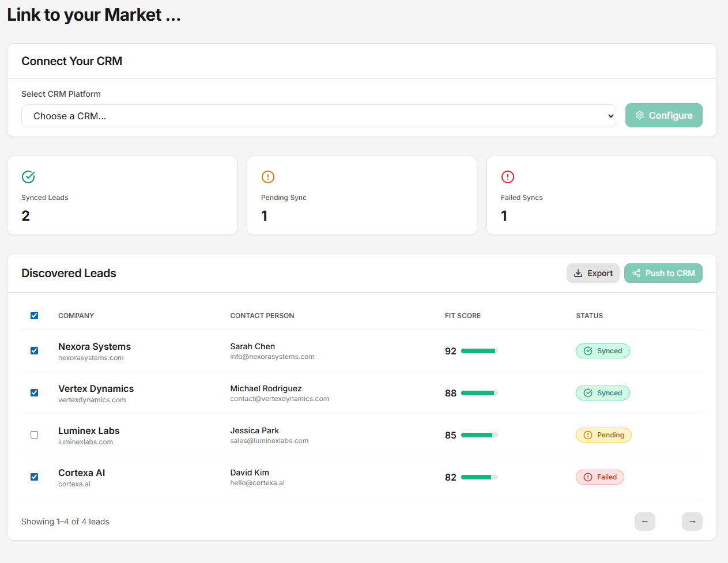728x563 pixels.
Task: Select the Luminex Labs company name
Action: [89, 430]
